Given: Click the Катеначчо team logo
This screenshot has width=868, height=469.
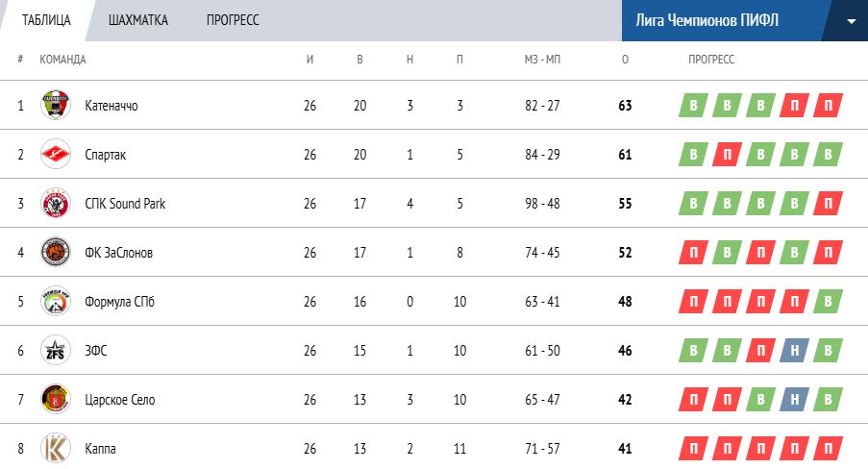Looking at the screenshot, I should [55, 105].
